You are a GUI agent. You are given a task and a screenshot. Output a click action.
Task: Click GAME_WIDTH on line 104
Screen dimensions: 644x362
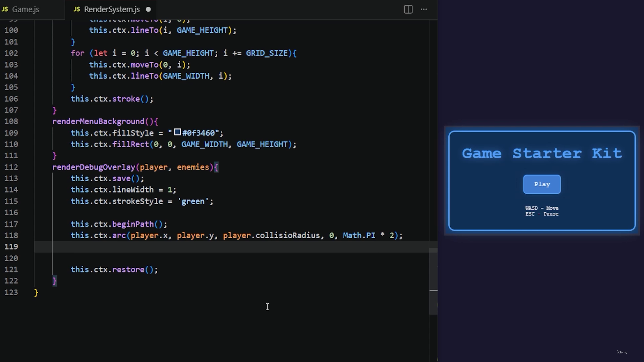tap(186, 76)
